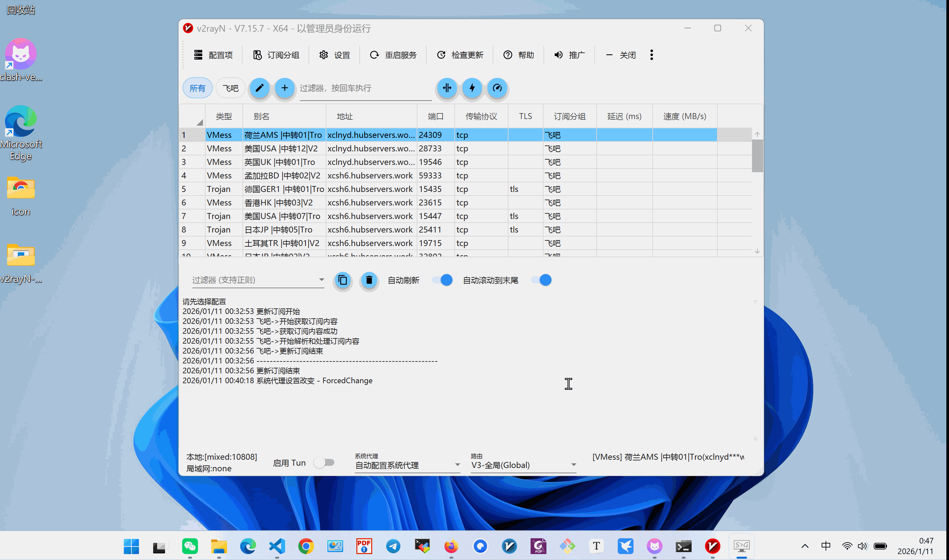
Task: Enable the 启用 Tun switch
Action: tap(324, 463)
